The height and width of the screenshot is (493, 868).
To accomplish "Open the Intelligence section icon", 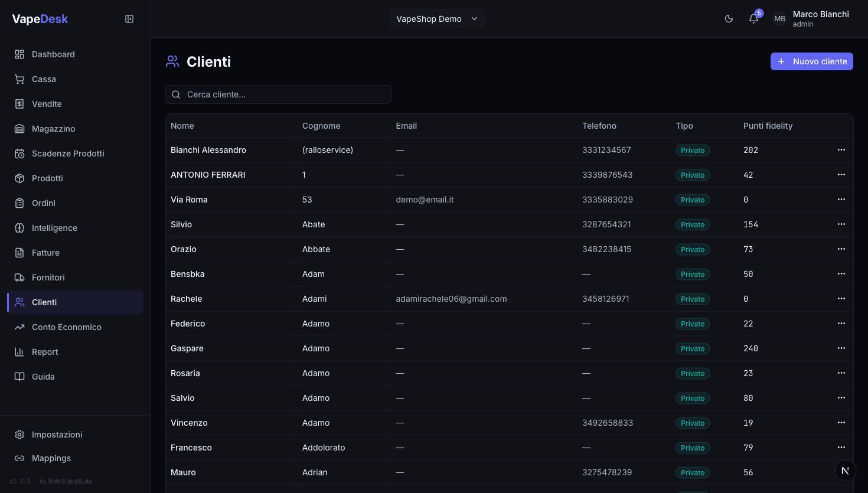I will coord(18,227).
